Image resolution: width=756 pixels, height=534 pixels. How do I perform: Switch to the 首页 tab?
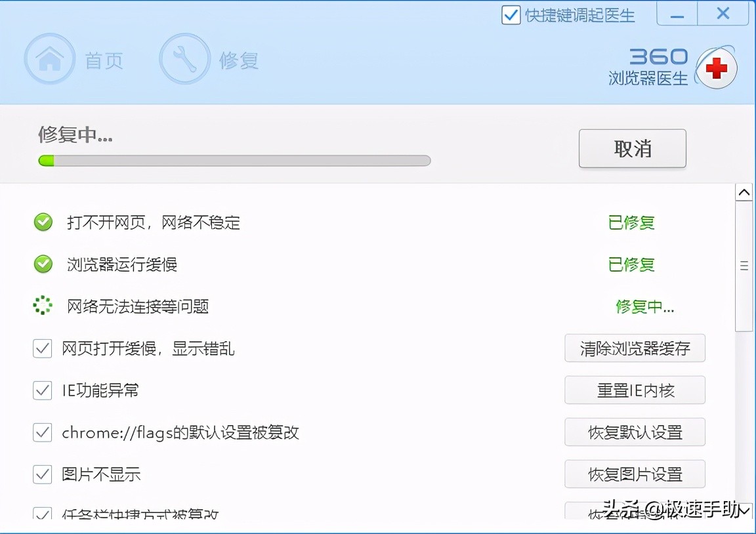click(104, 58)
